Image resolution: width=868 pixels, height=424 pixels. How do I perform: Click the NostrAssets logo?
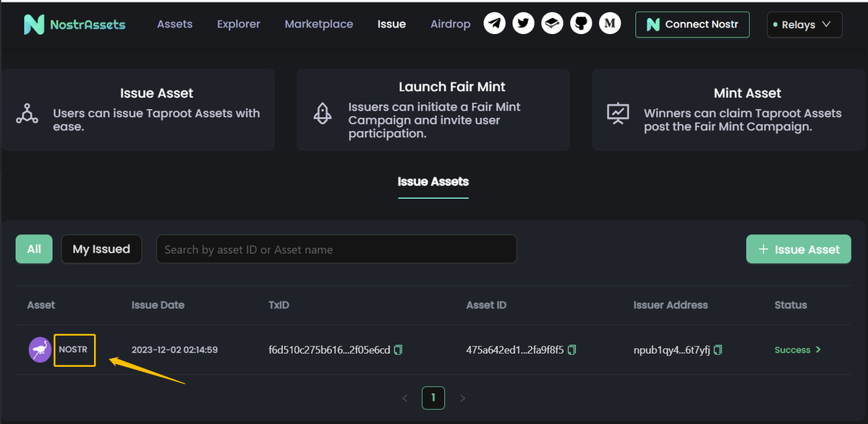click(x=74, y=25)
